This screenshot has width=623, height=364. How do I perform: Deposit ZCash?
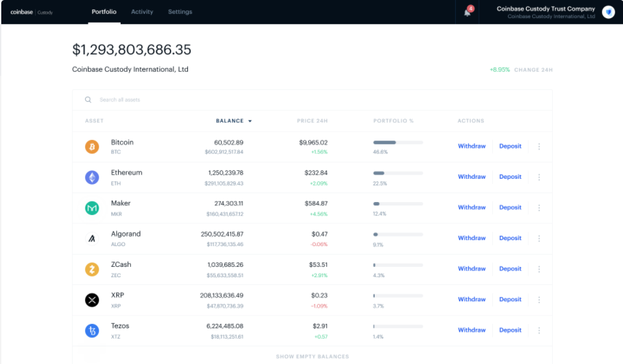point(510,269)
